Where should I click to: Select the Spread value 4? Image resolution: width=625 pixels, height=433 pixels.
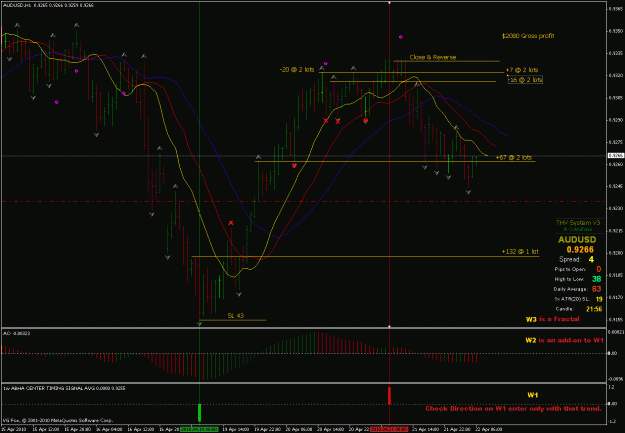[x=591, y=260]
